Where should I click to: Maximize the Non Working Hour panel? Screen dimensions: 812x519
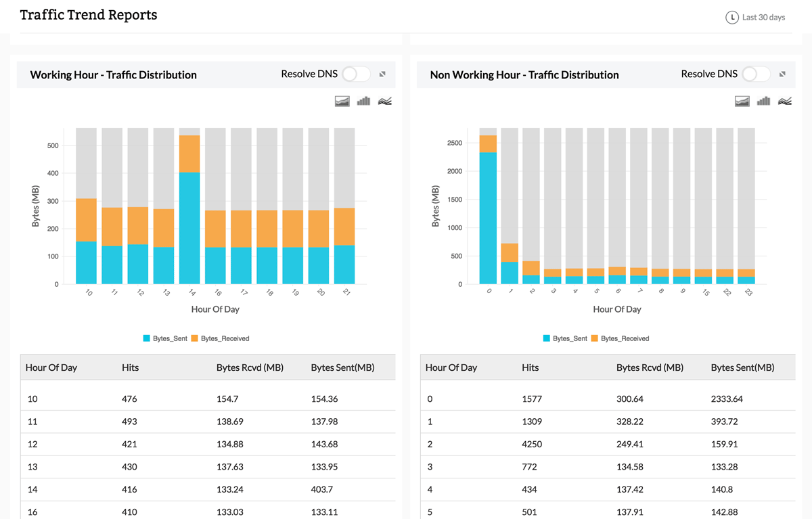coord(782,74)
